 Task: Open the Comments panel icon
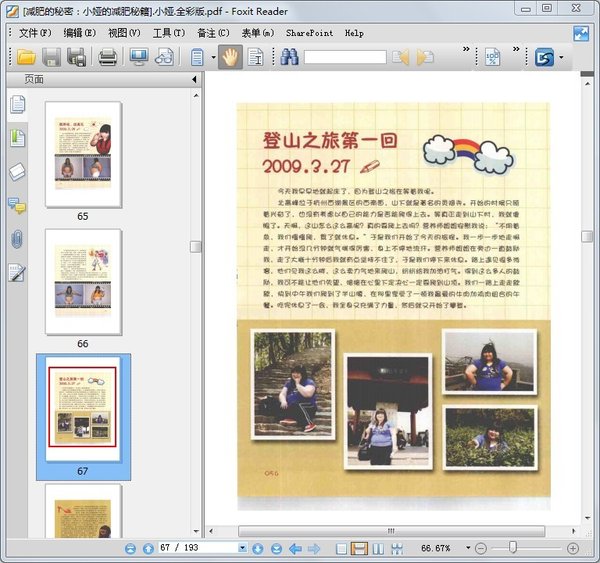17,206
